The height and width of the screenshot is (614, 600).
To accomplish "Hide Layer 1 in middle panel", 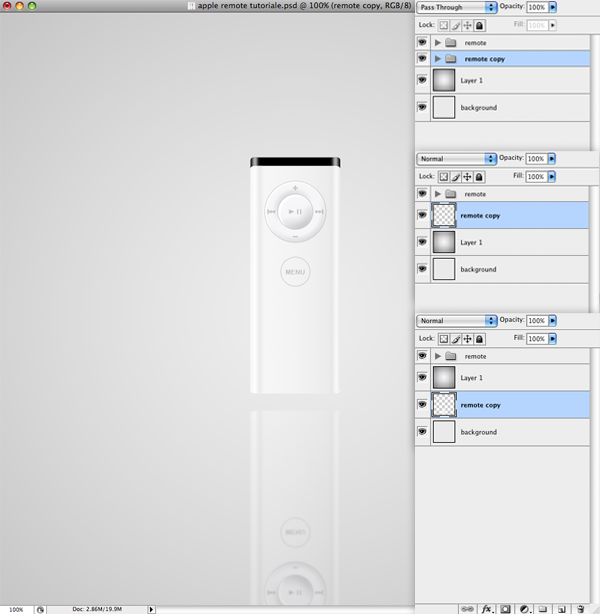I will 422,242.
